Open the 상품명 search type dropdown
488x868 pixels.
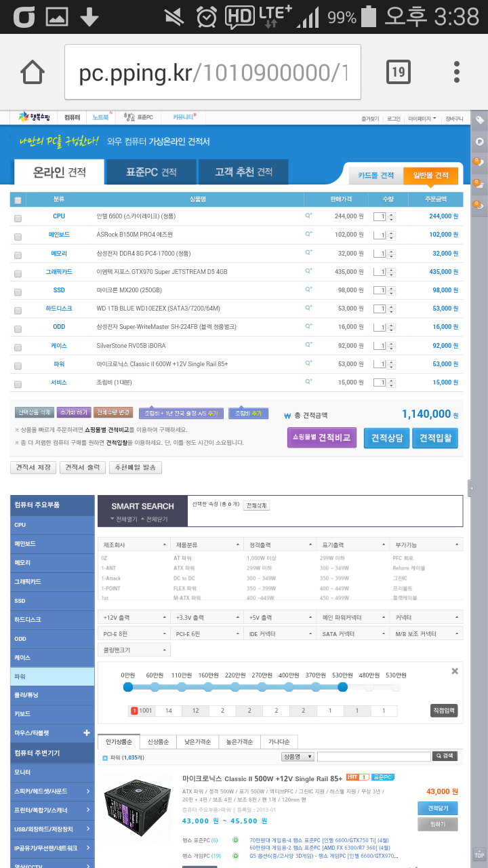click(298, 756)
